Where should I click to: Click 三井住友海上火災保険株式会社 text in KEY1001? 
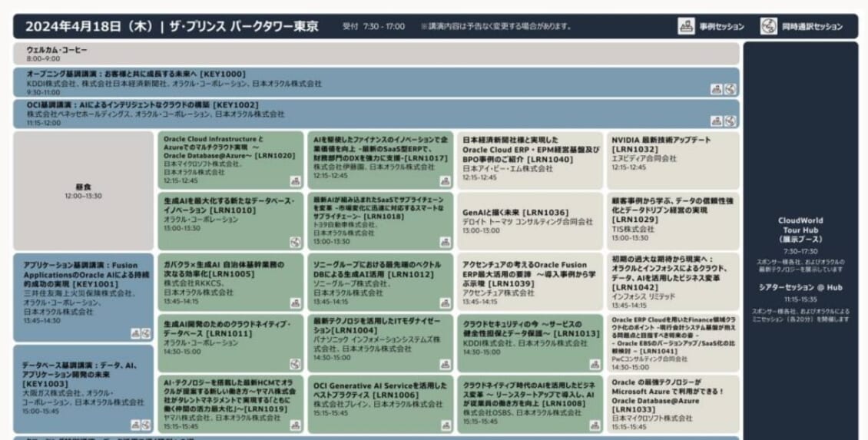(78, 294)
